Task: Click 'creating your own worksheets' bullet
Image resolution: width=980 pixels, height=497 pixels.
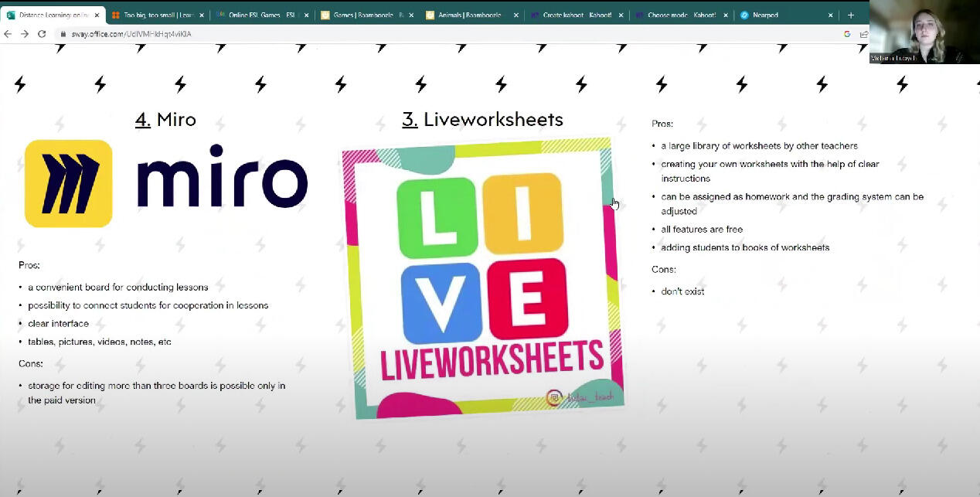Action: click(771, 171)
